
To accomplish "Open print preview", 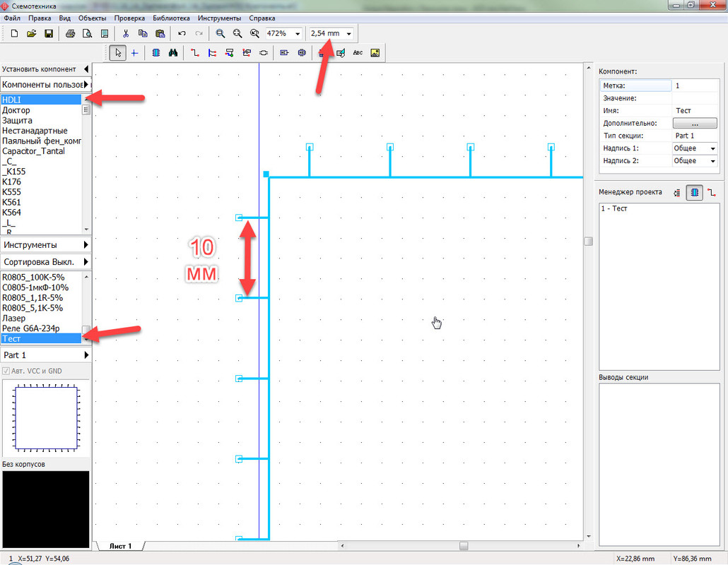I will click(x=87, y=33).
